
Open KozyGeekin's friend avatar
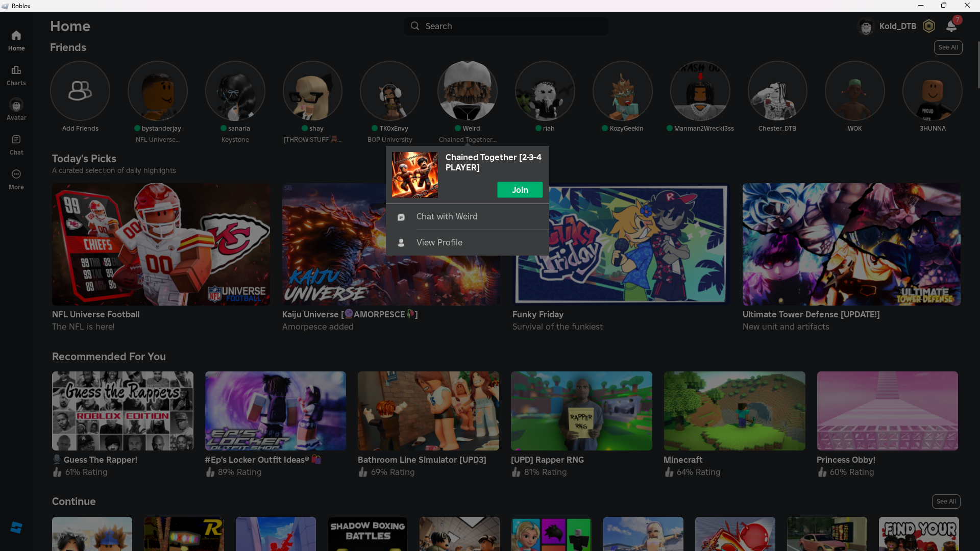coord(623,91)
